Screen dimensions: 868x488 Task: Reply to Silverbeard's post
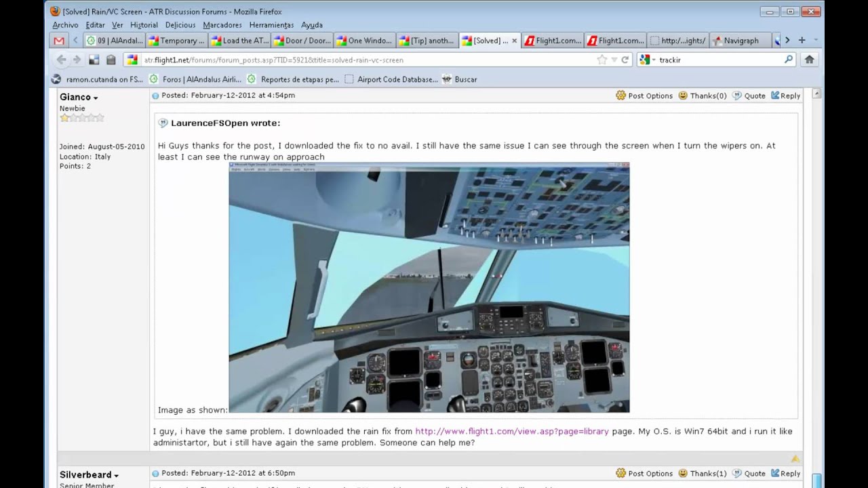coord(786,473)
